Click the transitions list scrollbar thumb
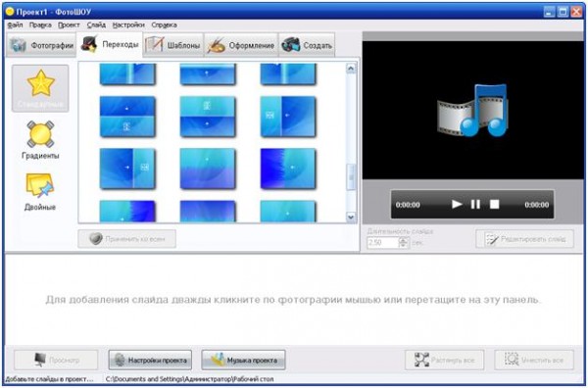The image size is (588, 388). tap(351, 177)
